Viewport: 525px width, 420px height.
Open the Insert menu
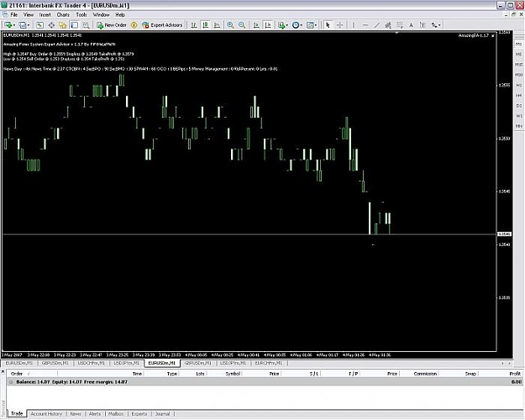(45, 15)
